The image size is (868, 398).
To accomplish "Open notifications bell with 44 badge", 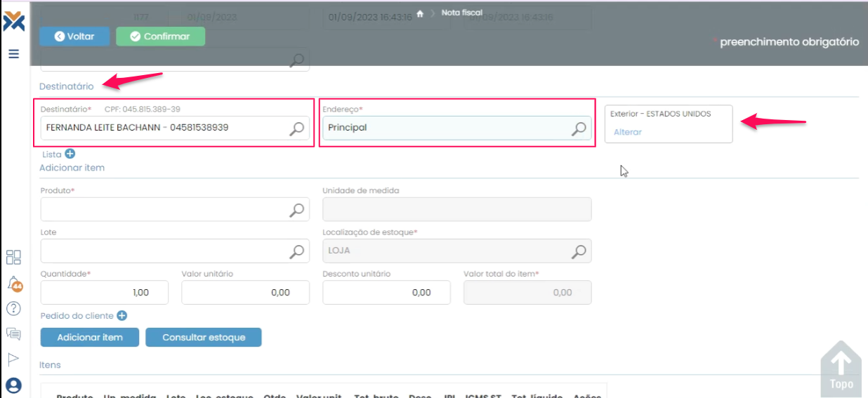I will (x=14, y=283).
